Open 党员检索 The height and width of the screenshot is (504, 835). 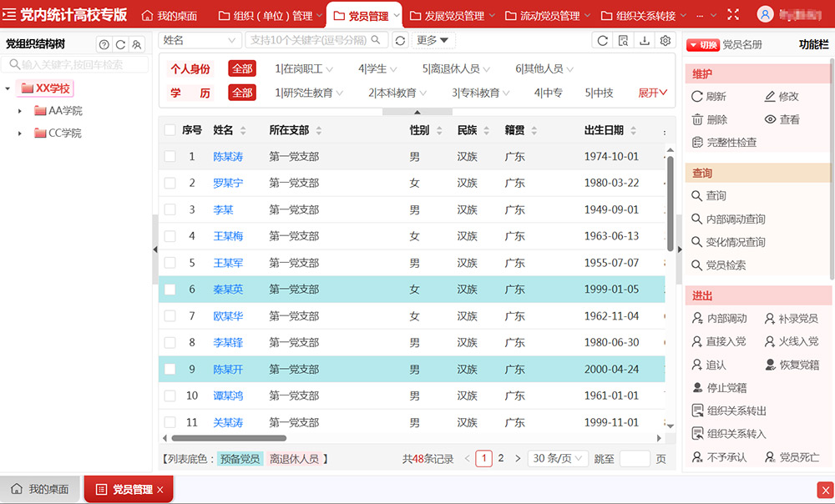click(718, 265)
